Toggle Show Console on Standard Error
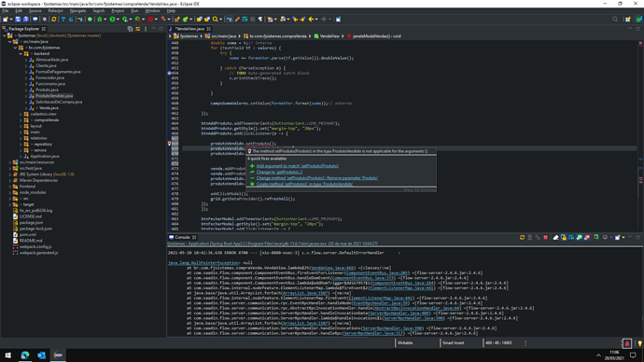The height and width of the screenshot is (362, 644). click(587, 237)
